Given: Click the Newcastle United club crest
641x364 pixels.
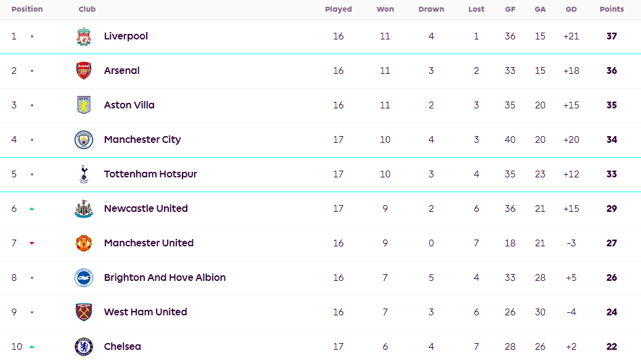Looking at the screenshot, I should click(84, 209).
